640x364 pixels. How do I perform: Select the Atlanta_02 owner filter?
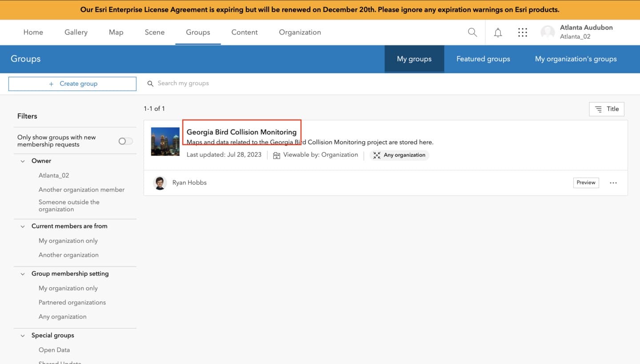tap(54, 175)
